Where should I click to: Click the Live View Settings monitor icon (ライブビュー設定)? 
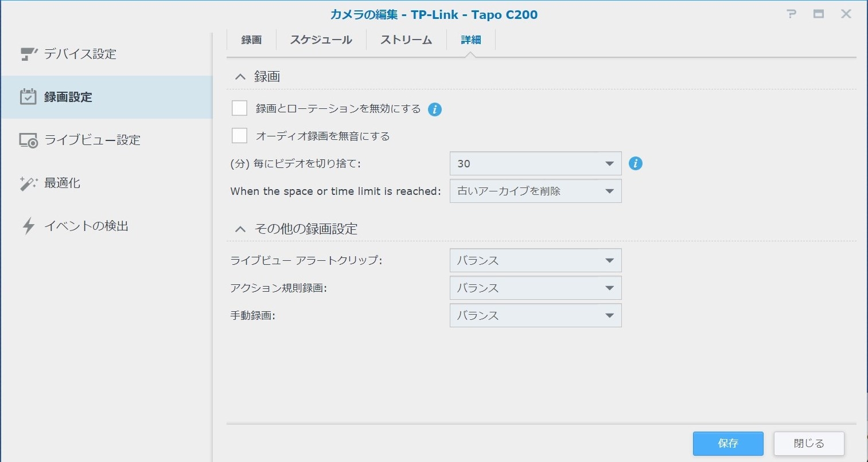pos(29,140)
